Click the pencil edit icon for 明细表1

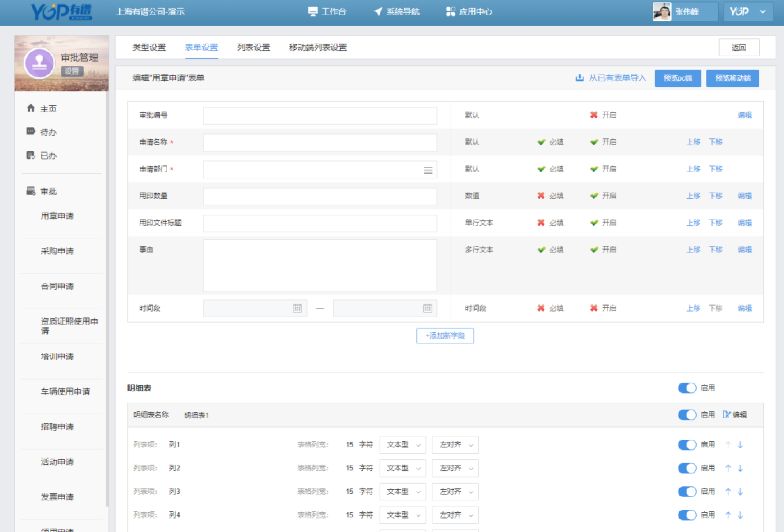click(726, 415)
